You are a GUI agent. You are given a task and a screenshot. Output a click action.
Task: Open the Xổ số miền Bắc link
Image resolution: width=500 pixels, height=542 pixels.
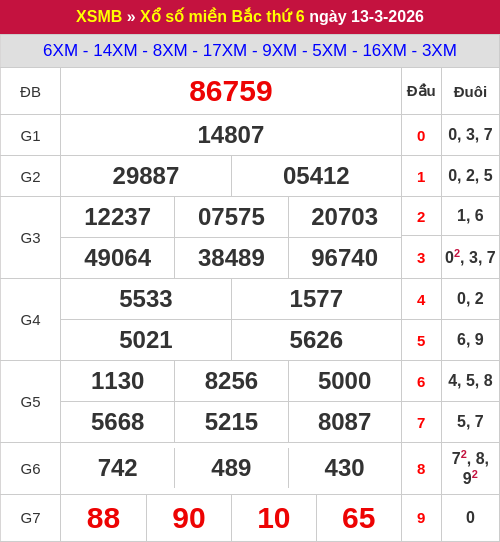[201, 16]
